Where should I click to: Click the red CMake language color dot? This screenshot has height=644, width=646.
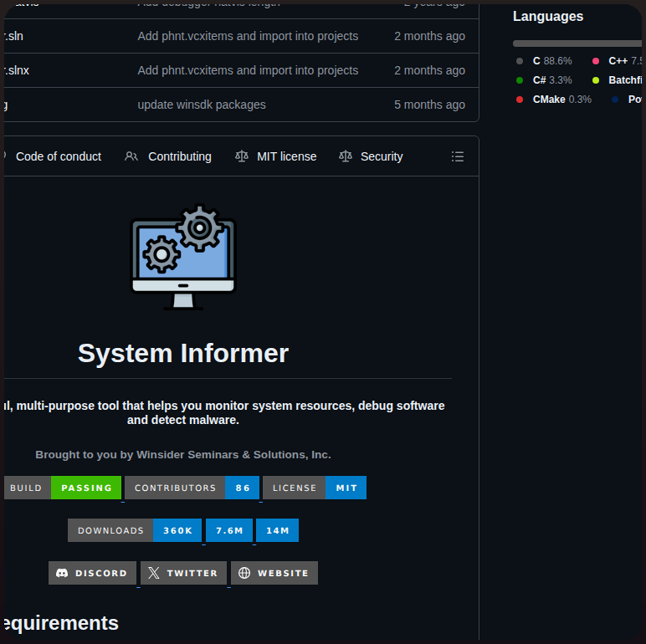coord(520,100)
